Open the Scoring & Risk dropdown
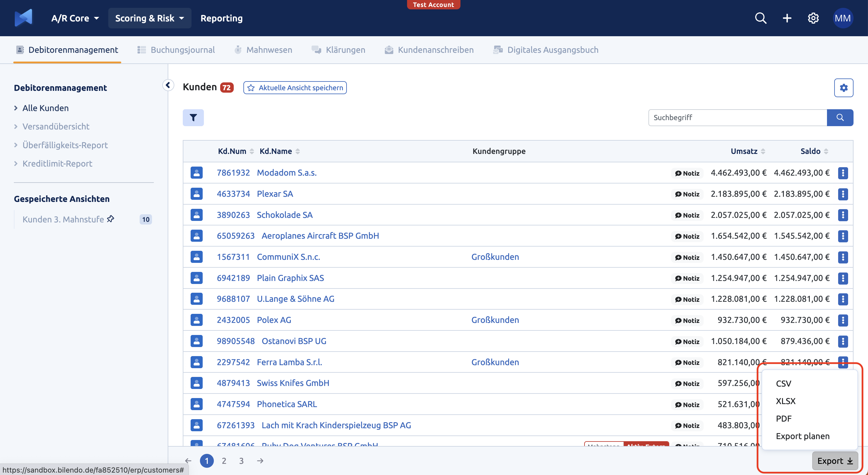This screenshot has height=475, width=868. pyautogui.click(x=150, y=18)
